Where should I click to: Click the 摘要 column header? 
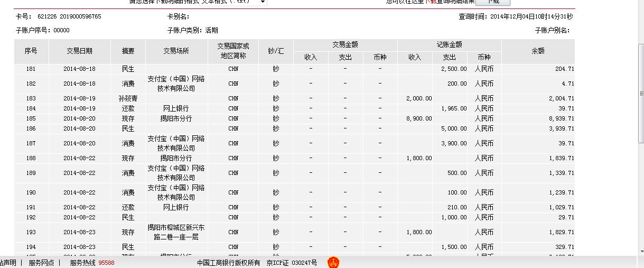[x=128, y=51]
